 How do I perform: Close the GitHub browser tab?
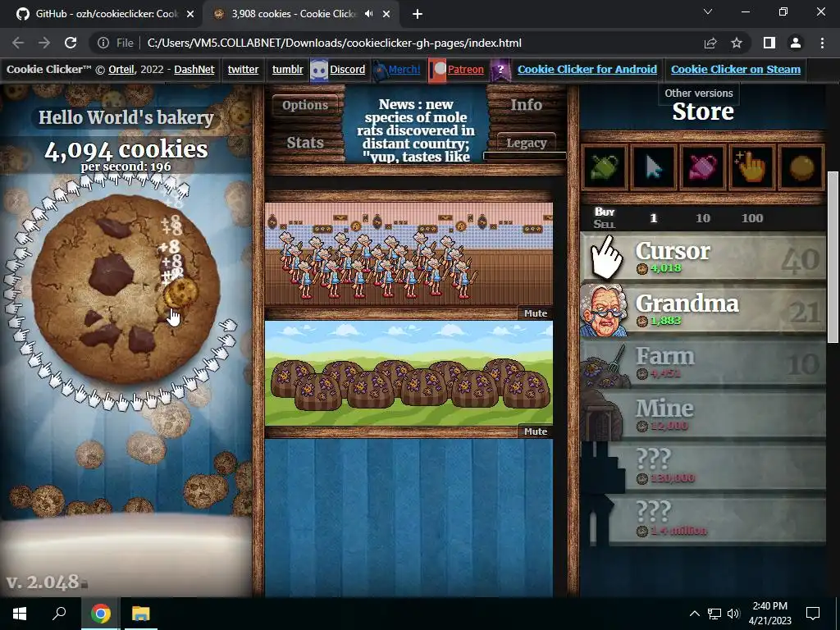pyautogui.click(x=190, y=14)
